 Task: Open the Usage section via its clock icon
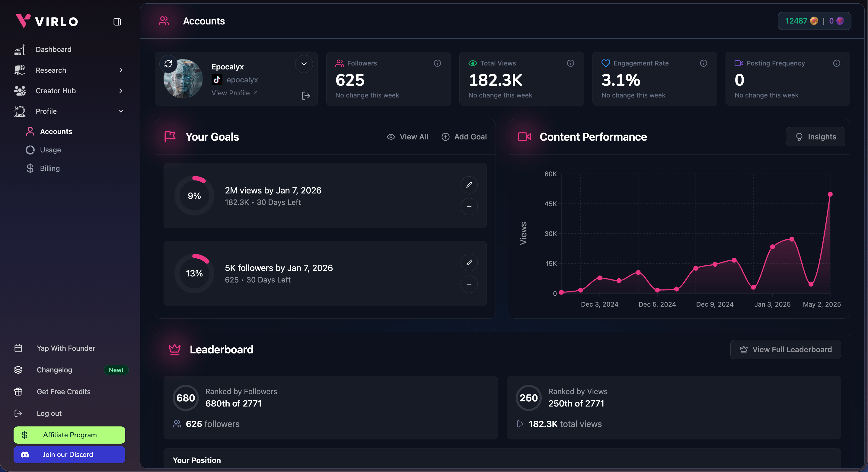(30, 150)
